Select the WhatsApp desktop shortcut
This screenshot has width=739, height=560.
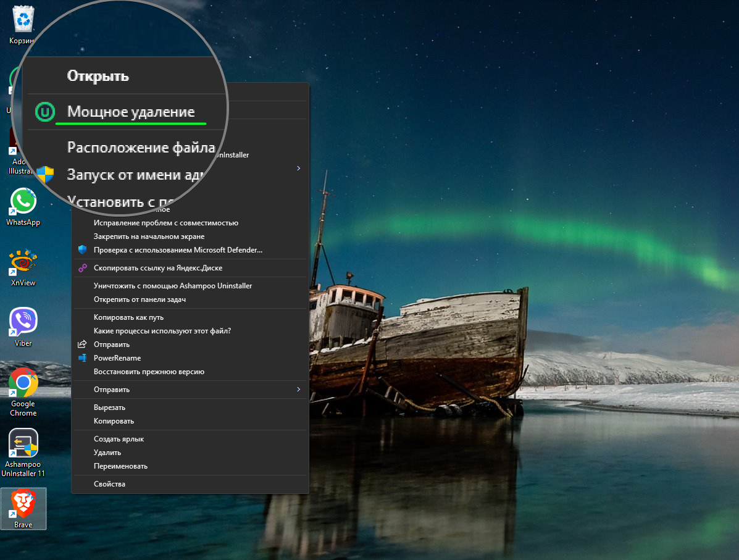tap(23, 206)
